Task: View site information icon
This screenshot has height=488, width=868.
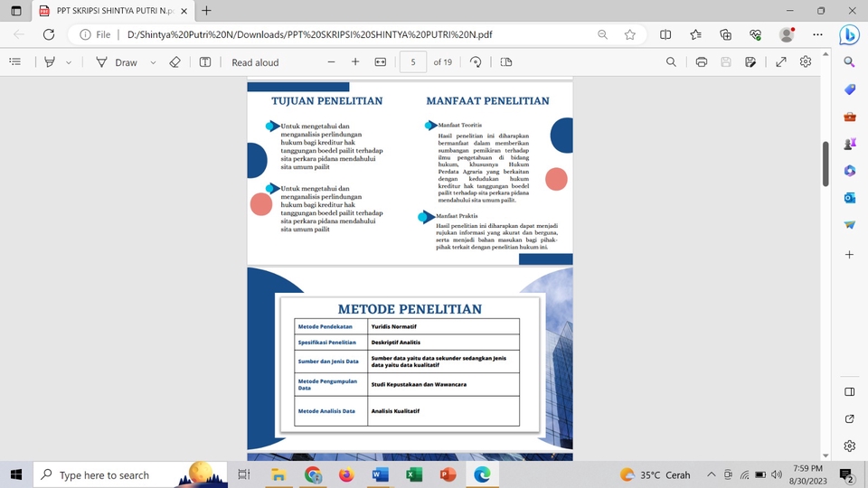Action: tap(85, 34)
